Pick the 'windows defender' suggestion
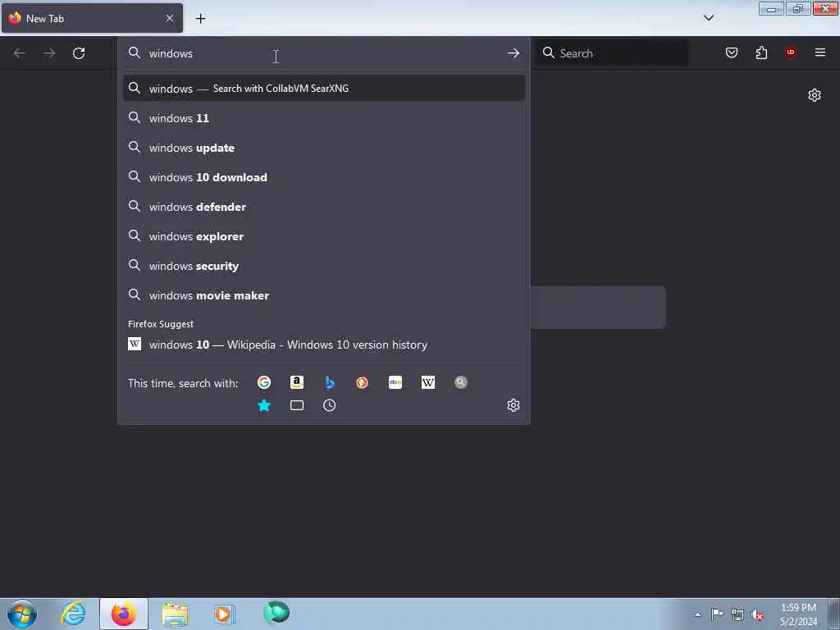Screen dimensions: 840x630 tap(323, 207)
